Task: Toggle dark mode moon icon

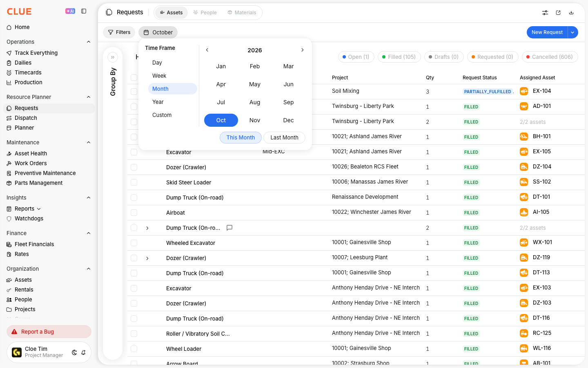Action: [x=74, y=352]
